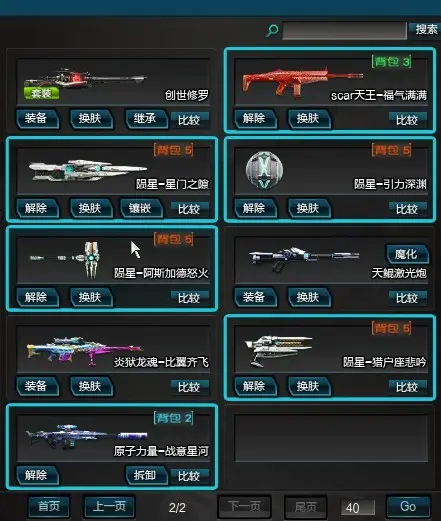Image resolution: width=441 pixels, height=521 pixels.
Task: Go to previous page with 上一页
Action: 109,507
